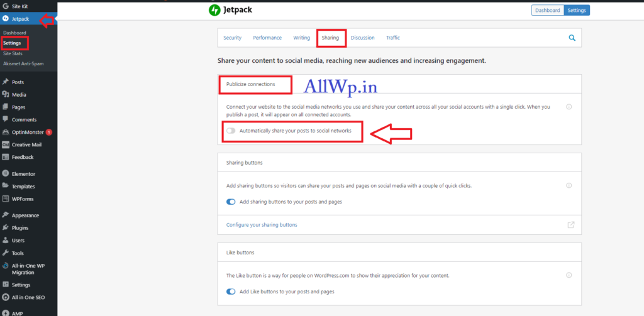
Task: Open the Security tab
Action: coord(233,38)
